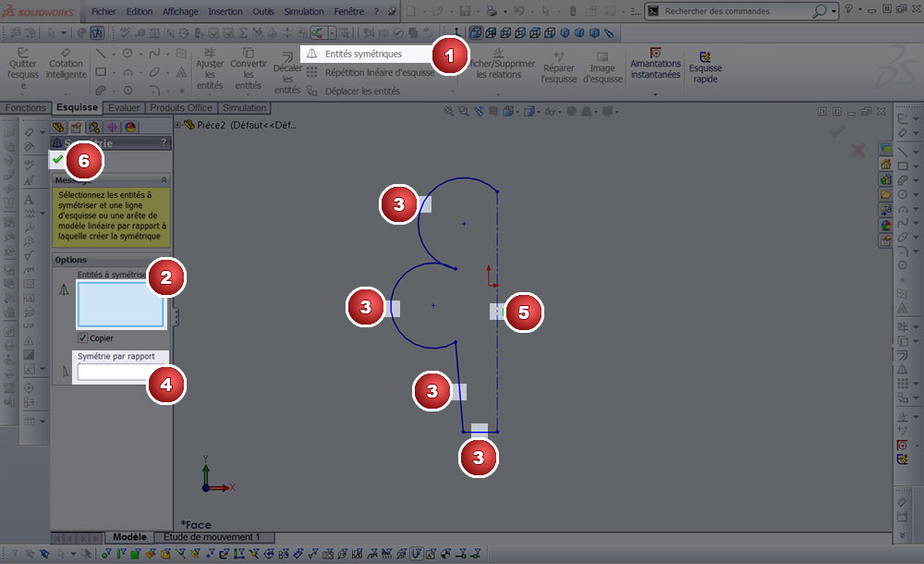Select the Isometric view cube icon

(565, 33)
